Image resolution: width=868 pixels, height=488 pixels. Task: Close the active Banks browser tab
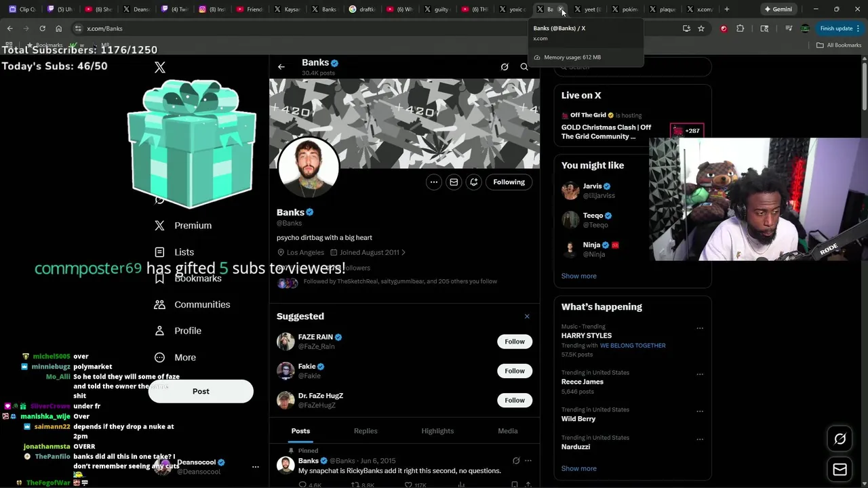561,9
